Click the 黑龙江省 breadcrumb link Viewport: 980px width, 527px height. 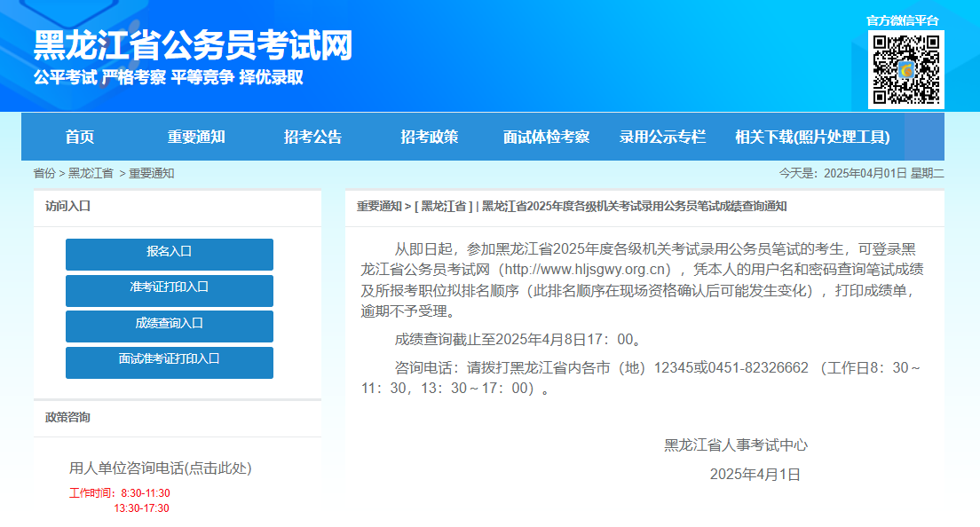[91, 173]
